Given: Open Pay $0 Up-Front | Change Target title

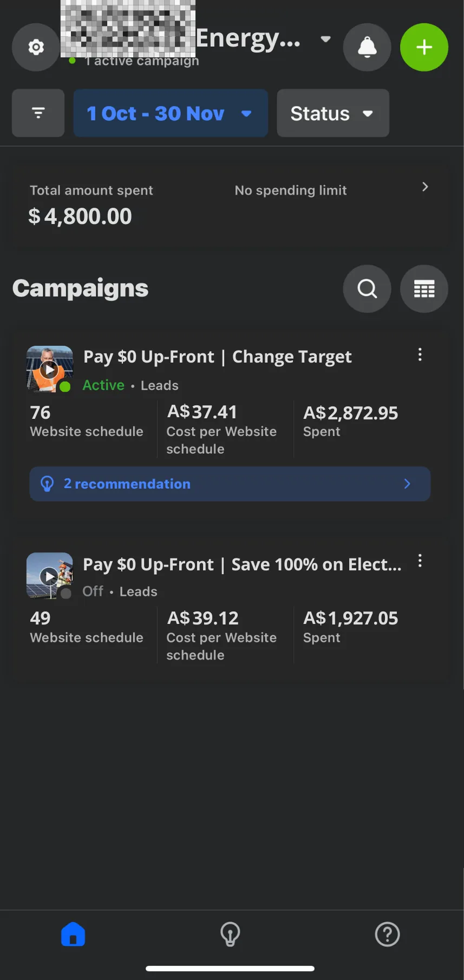Looking at the screenshot, I should (217, 357).
